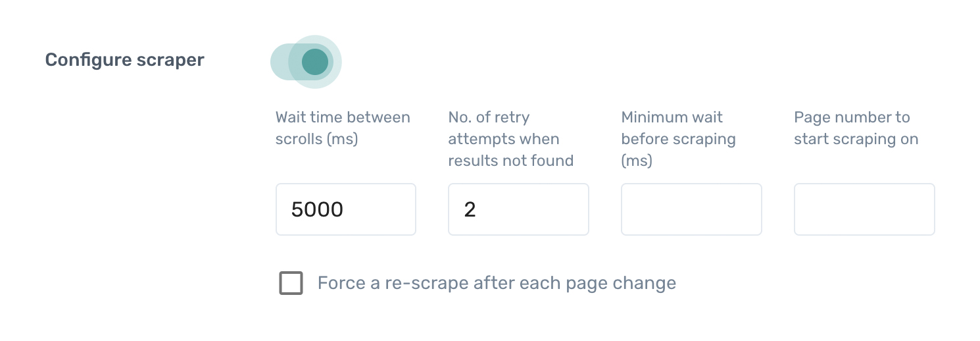Click the "Minimum wait before scraping (ms)" label

tap(677, 138)
